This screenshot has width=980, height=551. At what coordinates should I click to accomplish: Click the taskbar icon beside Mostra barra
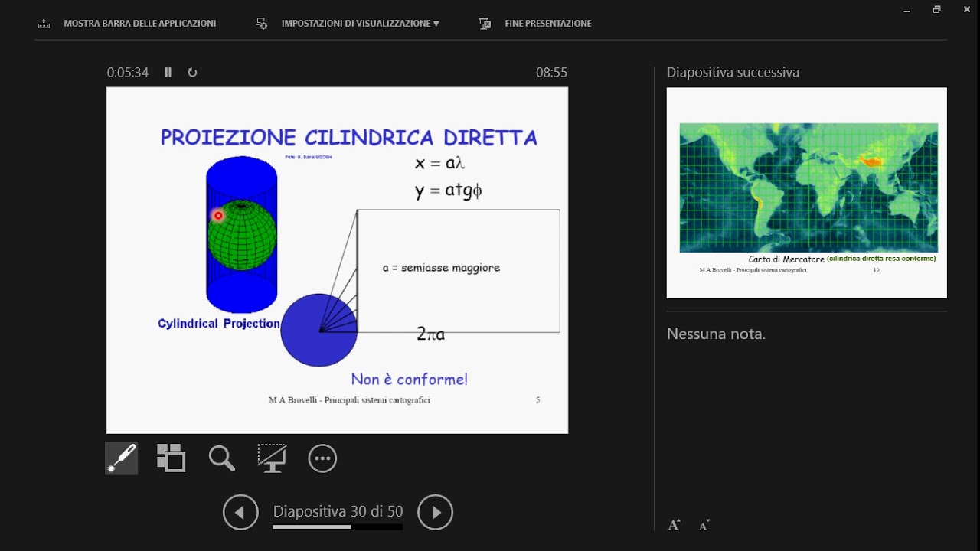coord(44,24)
